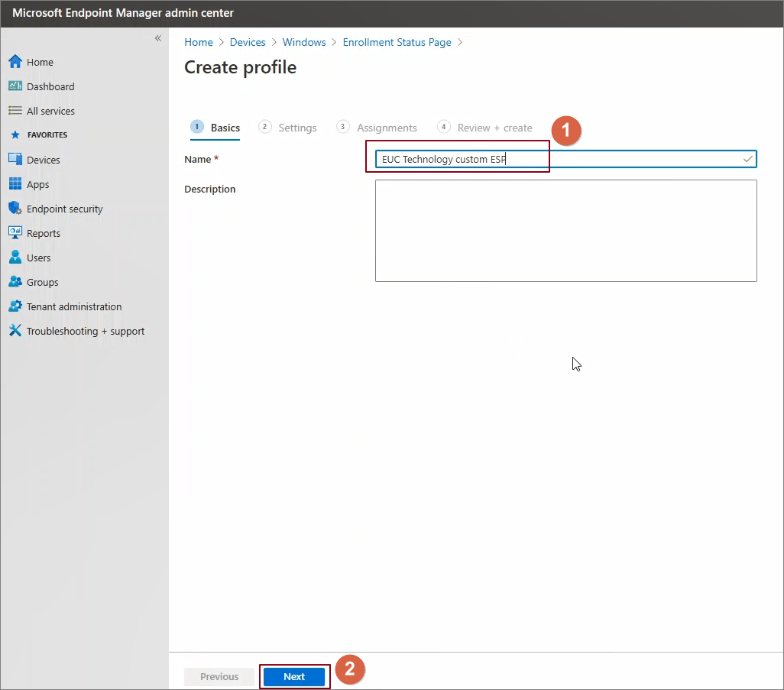The width and height of the screenshot is (784, 690).
Task: Switch to the Settings wizard tab
Action: pos(287,128)
